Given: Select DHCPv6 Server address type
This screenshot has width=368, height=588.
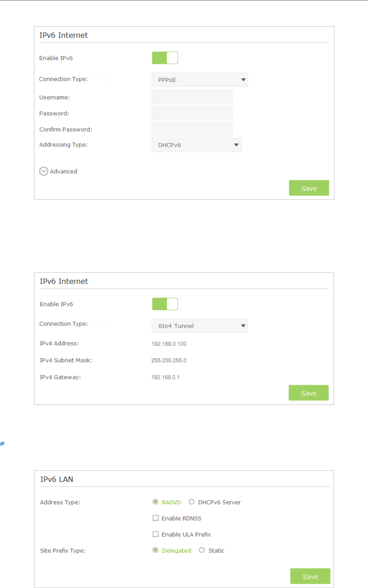Looking at the screenshot, I should tap(192, 502).
